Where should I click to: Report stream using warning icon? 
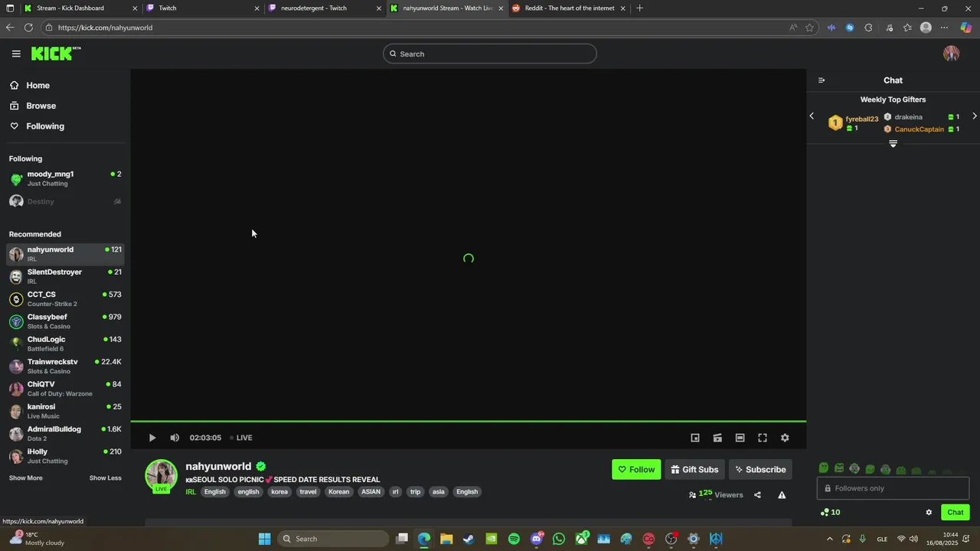(x=782, y=495)
